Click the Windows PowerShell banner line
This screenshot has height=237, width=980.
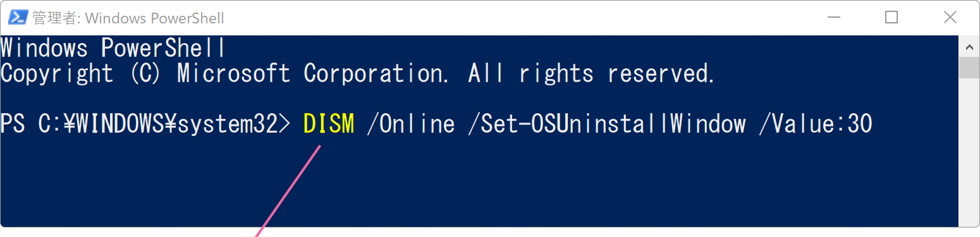point(113,48)
